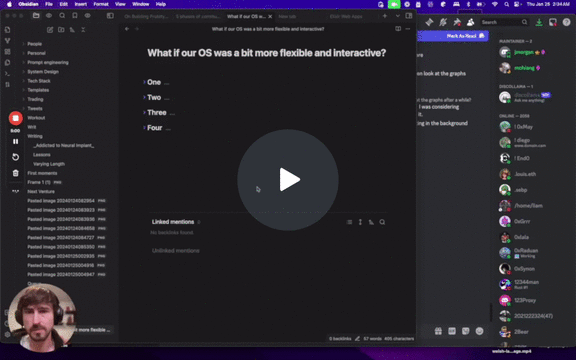This screenshot has height=360, width=576.
Task: Switch to reading view book icon
Action: point(398,29)
